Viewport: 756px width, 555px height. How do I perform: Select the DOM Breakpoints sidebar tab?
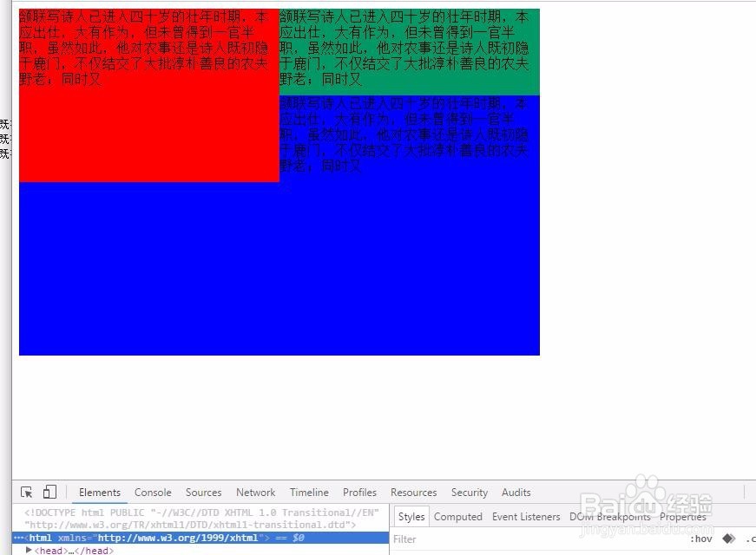tap(610, 517)
